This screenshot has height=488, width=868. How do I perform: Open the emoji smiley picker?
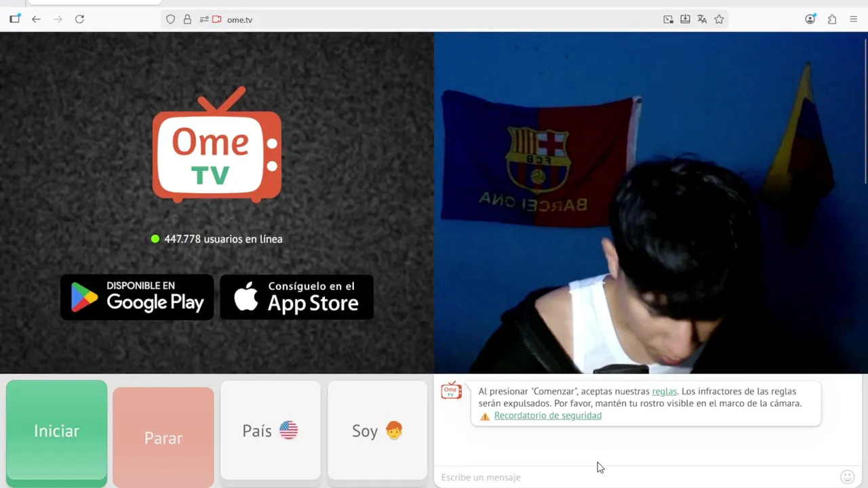click(x=847, y=477)
